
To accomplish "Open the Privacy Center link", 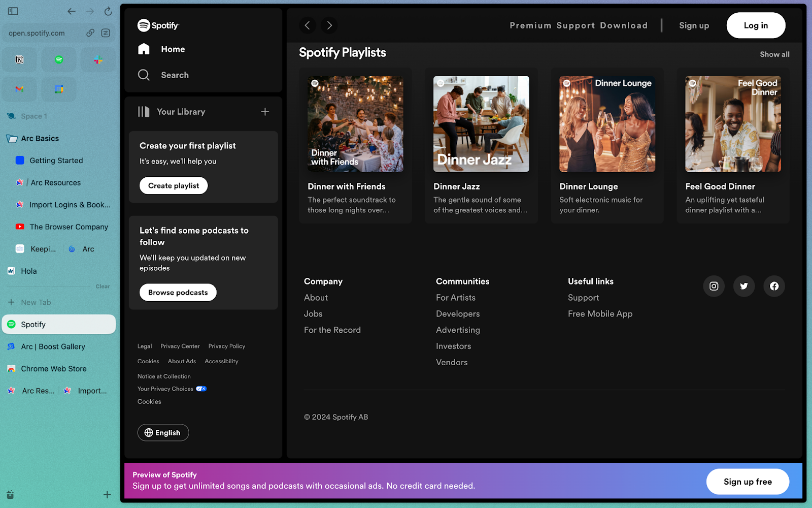I will 180,346.
